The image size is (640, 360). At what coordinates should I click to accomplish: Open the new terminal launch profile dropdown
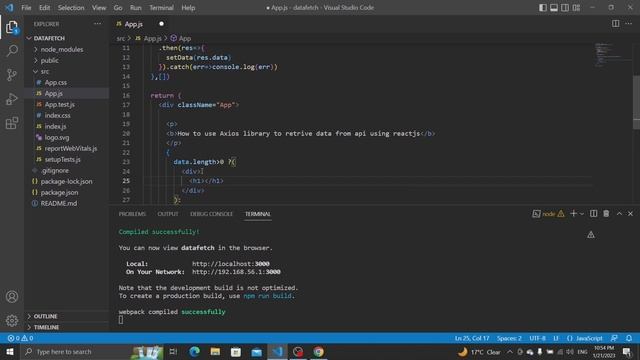582,213
